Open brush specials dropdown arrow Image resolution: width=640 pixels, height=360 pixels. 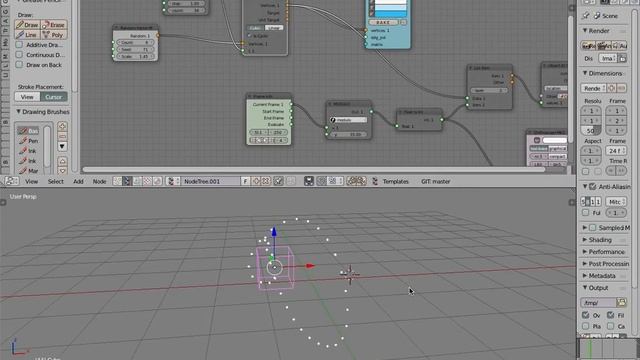[62, 147]
